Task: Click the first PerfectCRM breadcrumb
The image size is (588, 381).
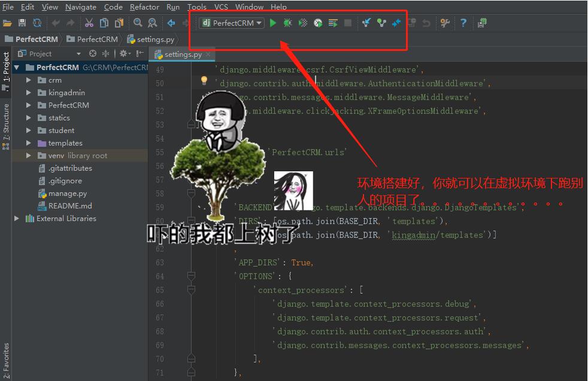Action: tap(32, 39)
